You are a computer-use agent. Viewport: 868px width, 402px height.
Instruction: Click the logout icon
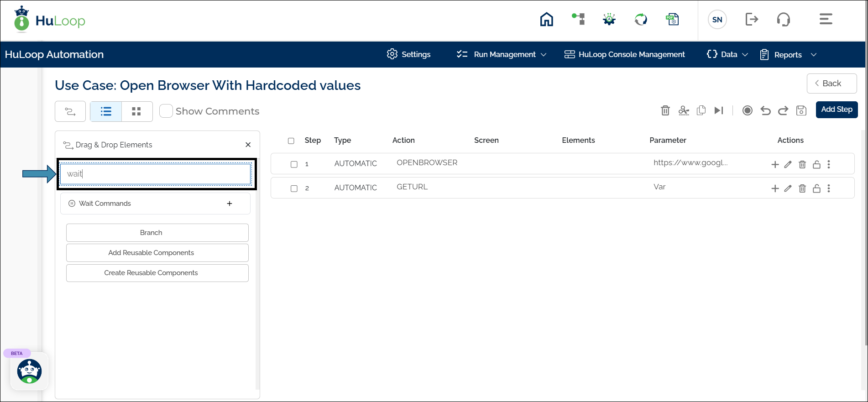752,19
